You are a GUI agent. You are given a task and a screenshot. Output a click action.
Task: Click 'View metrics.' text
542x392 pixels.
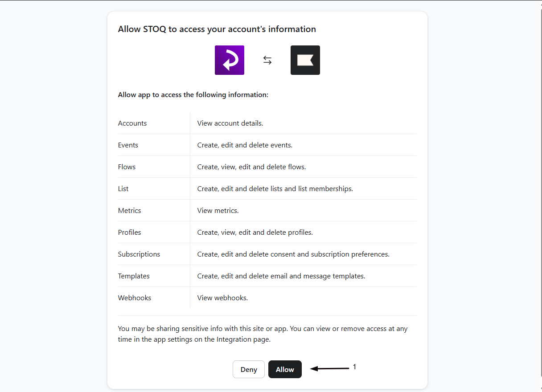pos(218,211)
